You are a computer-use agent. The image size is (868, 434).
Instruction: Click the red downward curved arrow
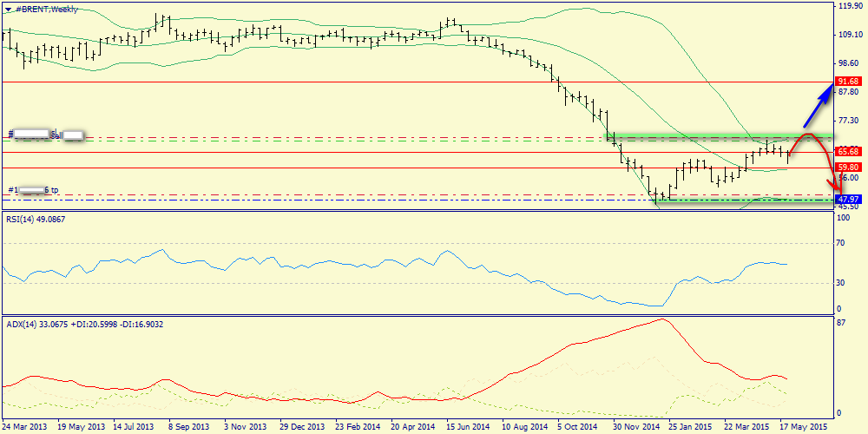(823, 156)
